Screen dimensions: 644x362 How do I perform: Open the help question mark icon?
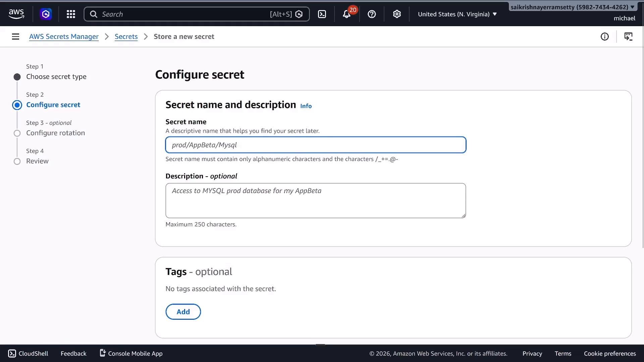coord(372,14)
